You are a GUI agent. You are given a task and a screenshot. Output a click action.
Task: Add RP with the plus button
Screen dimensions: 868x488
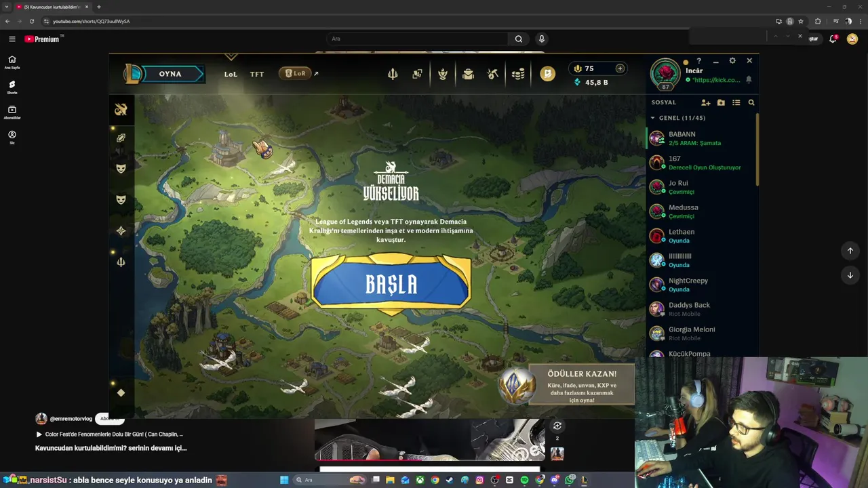tap(620, 68)
